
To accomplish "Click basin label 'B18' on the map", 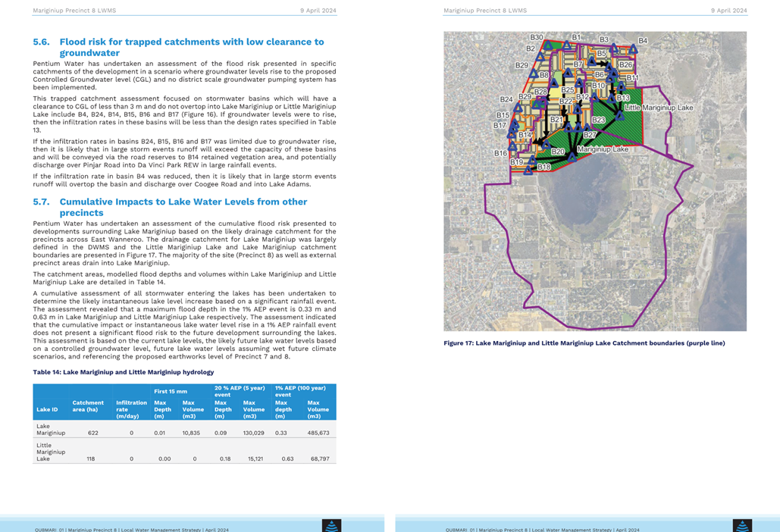I will point(543,167).
